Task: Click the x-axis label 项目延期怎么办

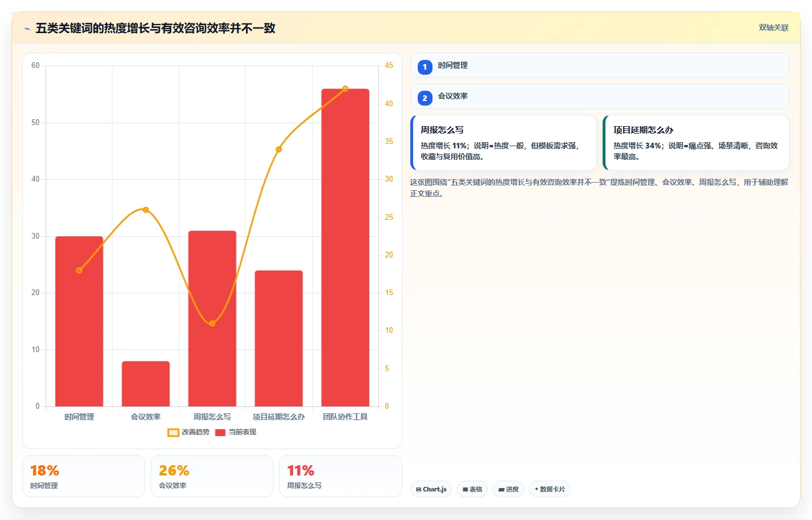Action: [278, 417]
